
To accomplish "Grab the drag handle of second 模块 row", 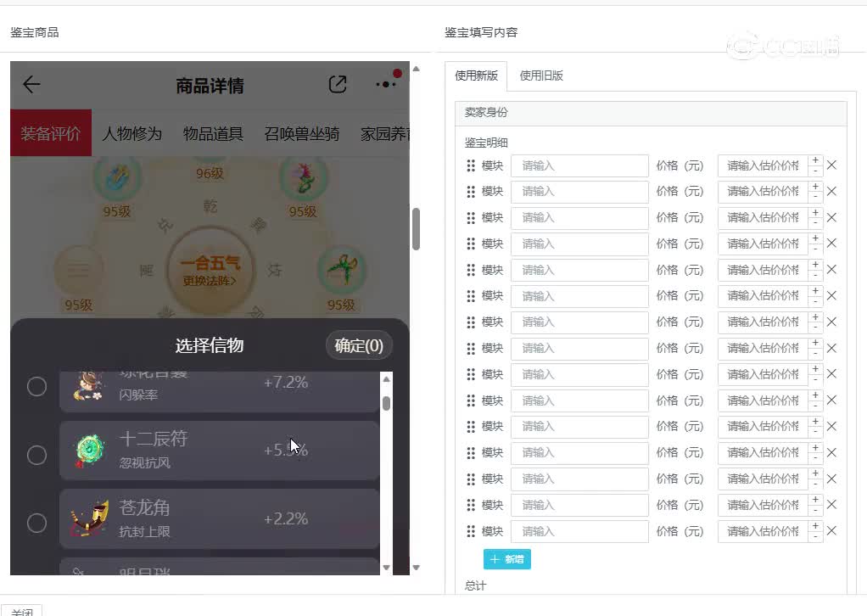I will point(471,191).
